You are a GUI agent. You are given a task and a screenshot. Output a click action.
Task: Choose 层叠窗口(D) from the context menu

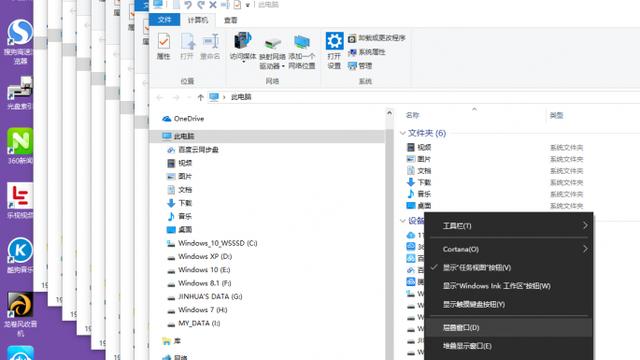click(x=509, y=327)
